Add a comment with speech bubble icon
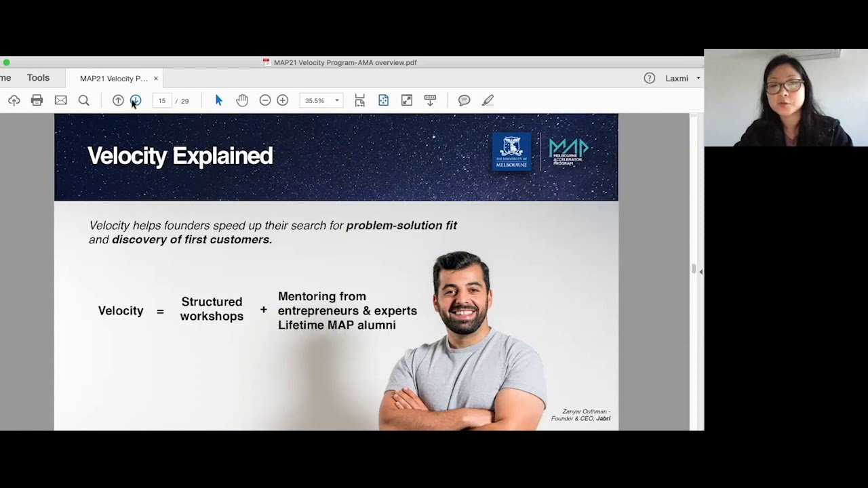The width and height of the screenshot is (868, 488). click(x=465, y=100)
